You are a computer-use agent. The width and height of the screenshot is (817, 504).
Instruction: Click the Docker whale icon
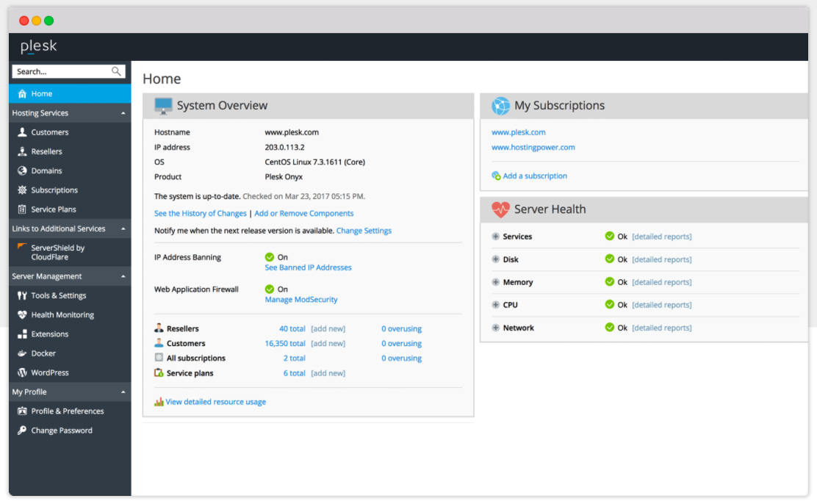[22, 353]
